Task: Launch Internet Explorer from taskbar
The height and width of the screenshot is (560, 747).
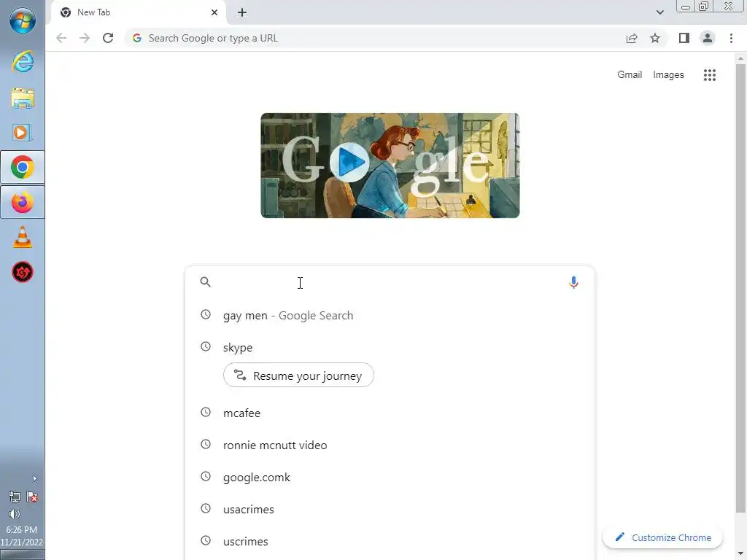Action: pyautogui.click(x=23, y=62)
